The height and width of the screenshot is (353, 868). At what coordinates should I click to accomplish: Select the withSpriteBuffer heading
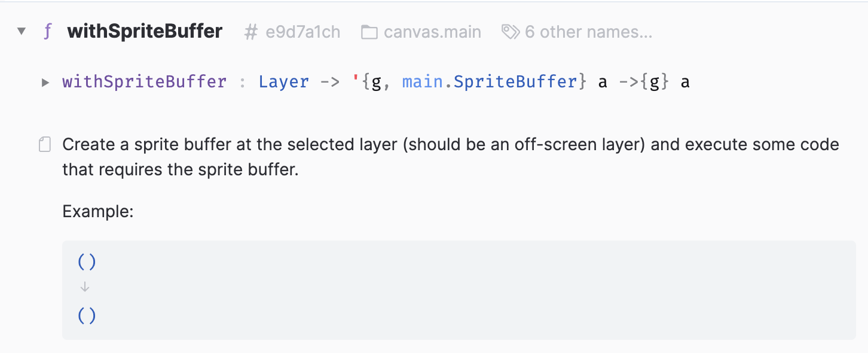[144, 31]
